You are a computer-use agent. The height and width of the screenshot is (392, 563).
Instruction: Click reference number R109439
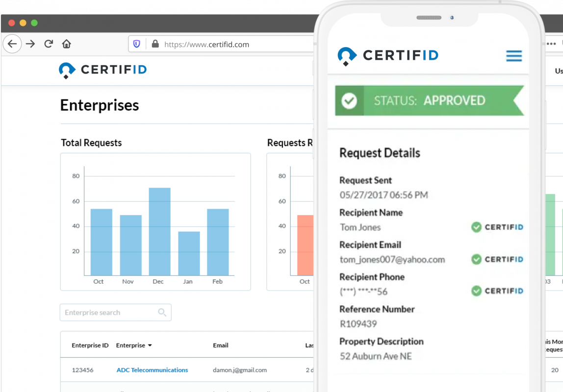click(358, 324)
